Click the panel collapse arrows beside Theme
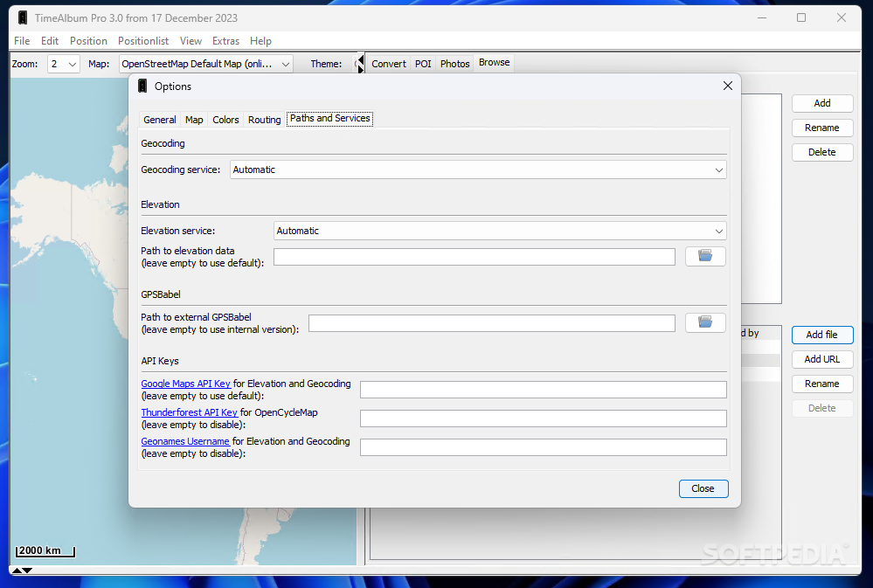The height and width of the screenshot is (588, 873). tap(360, 64)
